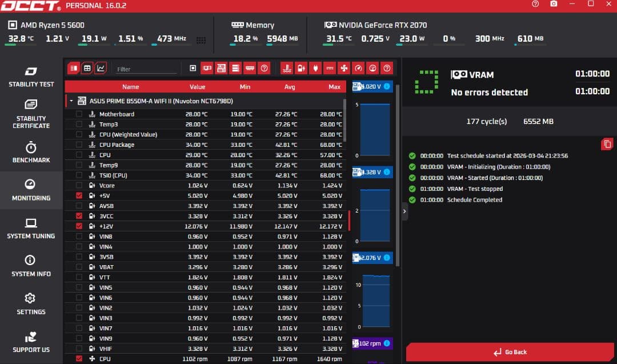The image size is (617, 364).
Task: Enable the VBAT checkbox
Action: [x=79, y=267]
